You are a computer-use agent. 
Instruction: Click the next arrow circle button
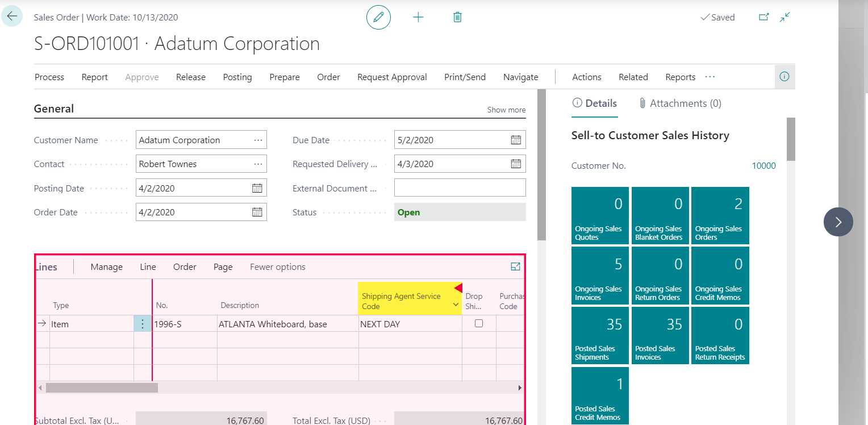click(x=838, y=222)
